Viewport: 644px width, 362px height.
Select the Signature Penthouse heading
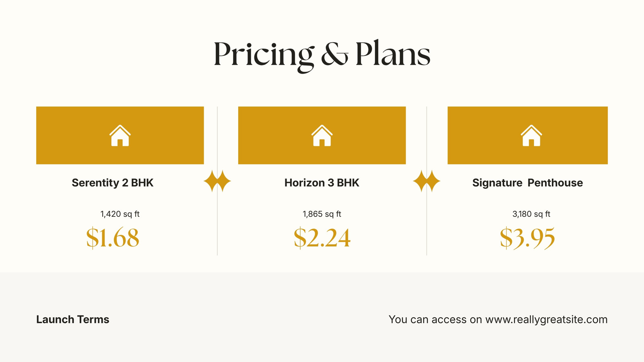(x=528, y=183)
